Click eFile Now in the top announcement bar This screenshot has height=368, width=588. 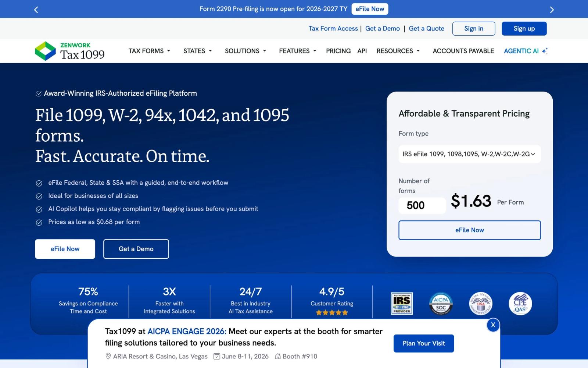pos(370,9)
